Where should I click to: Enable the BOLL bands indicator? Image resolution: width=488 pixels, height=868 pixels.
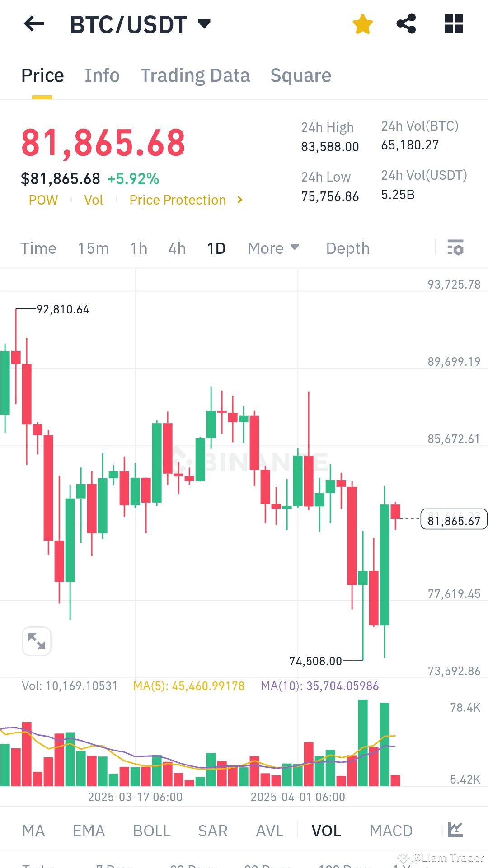click(151, 830)
